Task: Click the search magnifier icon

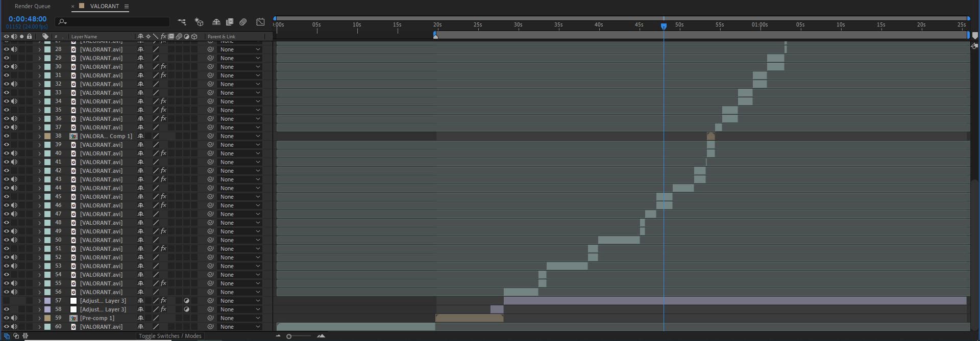Action: point(62,22)
